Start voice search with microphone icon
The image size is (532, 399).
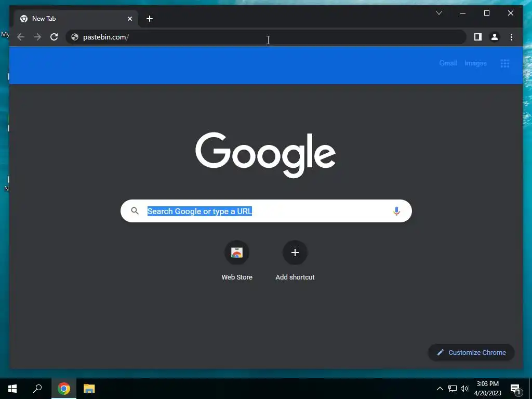click(x=396, y=211)
